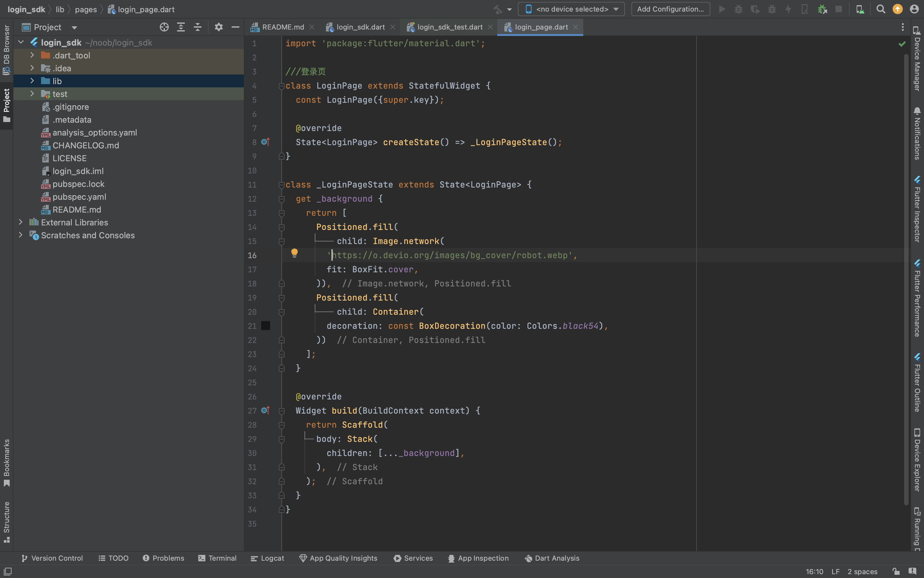Open the Problems tool window
Image resolution: width=924 pixels, height=578 pixels.
[163, 558]
